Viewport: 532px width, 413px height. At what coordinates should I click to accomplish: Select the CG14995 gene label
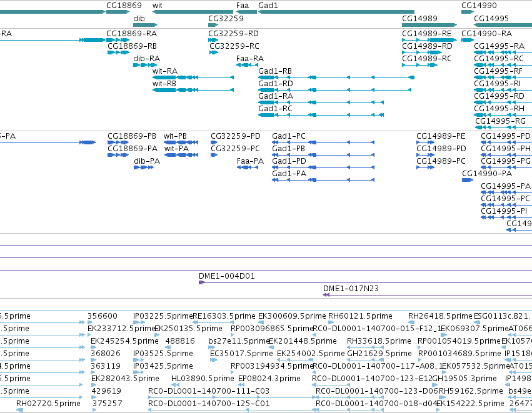(491, 18)
